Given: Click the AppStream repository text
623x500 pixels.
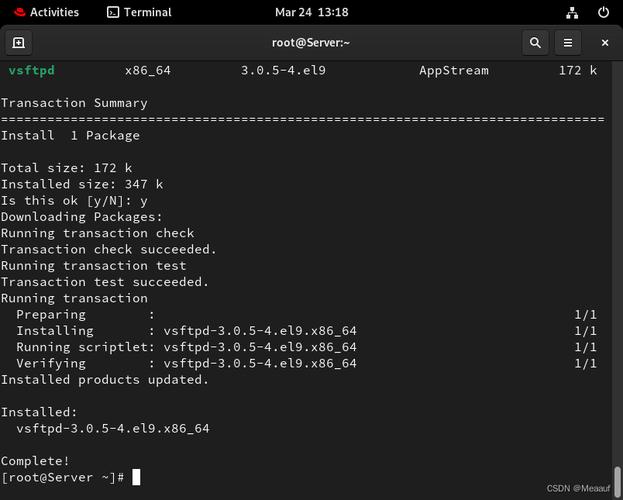Looking at the screenshot, I should [x=454, y=71].
